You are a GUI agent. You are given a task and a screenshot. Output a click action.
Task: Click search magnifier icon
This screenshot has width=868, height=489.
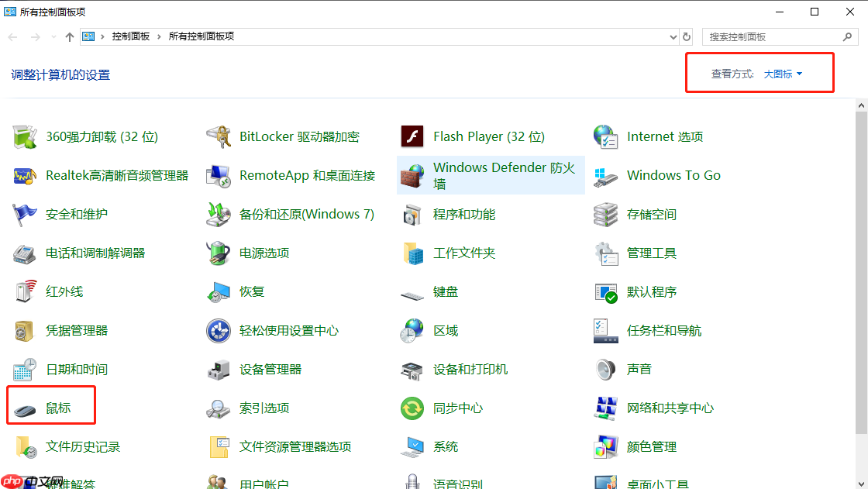pyautogui.click(x=847, y=36)
